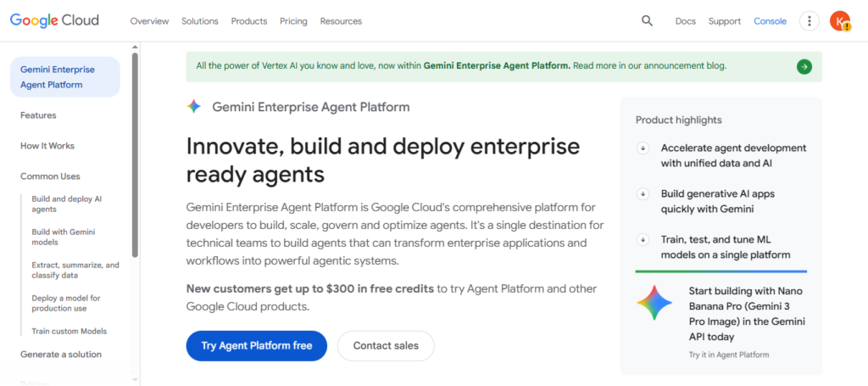868x386 pixels.
Task: Click the sidebar scroll-down arrow
Action: pos(135,380)
